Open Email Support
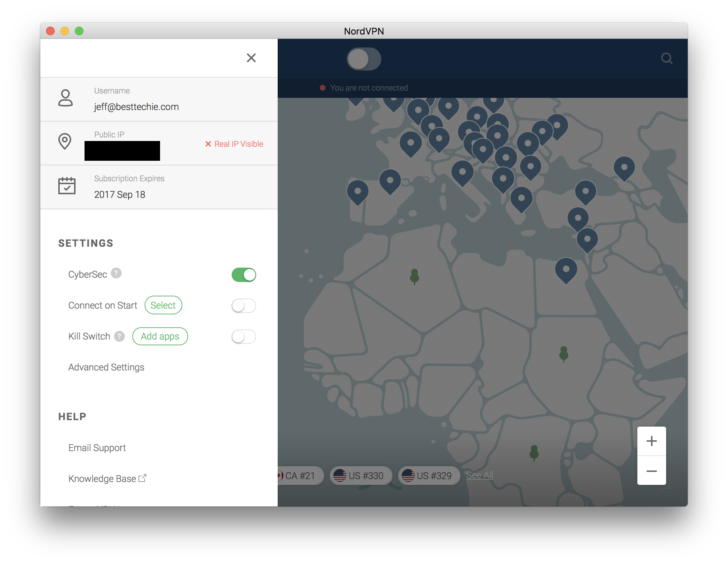728x564 pixels. tap(97, 448)
